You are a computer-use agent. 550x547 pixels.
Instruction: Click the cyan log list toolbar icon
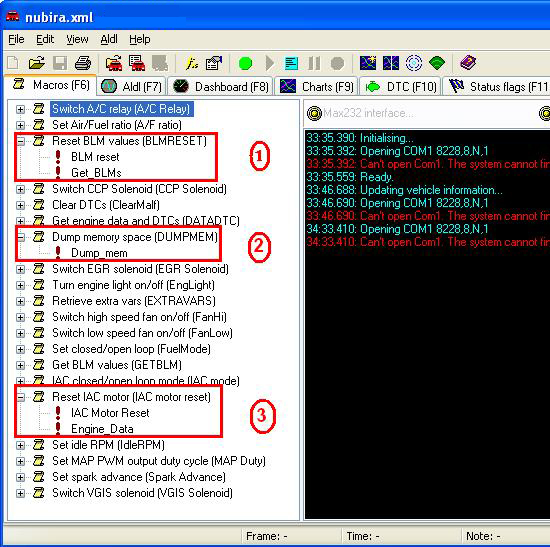[291, 64]
